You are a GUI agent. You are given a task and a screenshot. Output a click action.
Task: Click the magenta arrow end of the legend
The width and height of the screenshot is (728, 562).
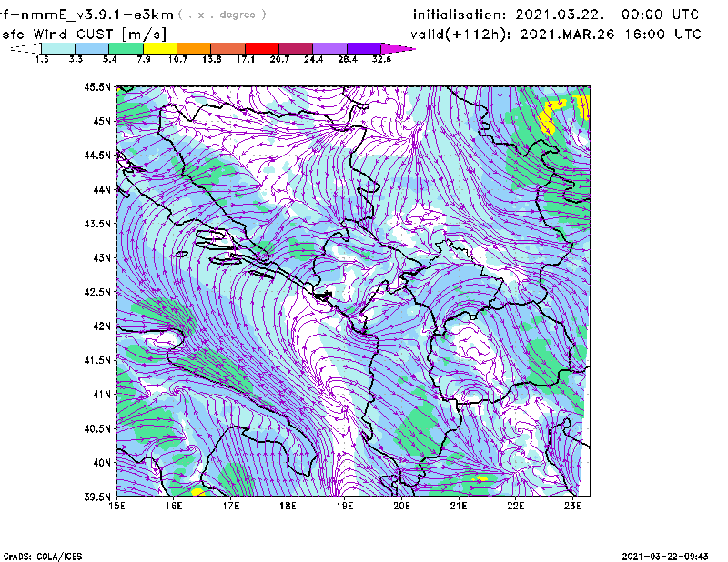pyautogui.click(x=398, y=48)
